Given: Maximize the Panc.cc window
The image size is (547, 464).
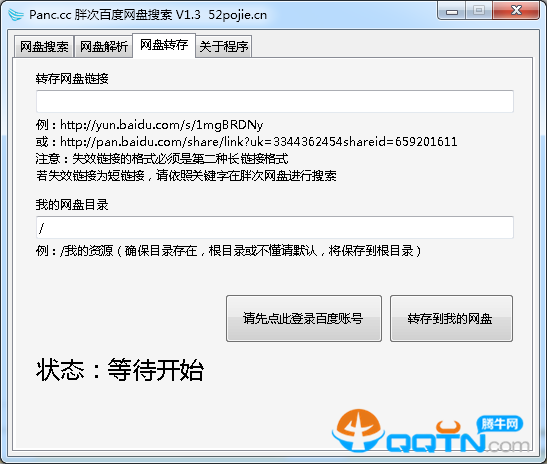Looking at the screenshot, I should click(479, 11).
